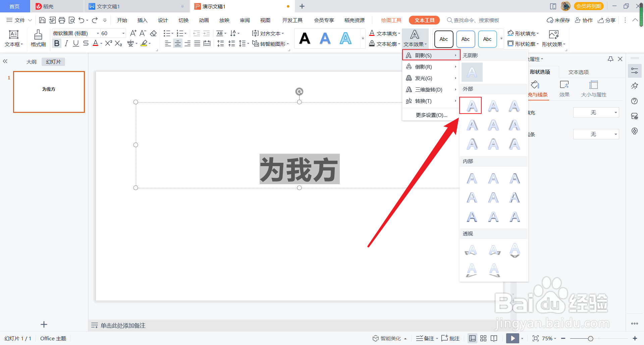Click the decrease font size icon
644x345 pixels.
(143, 33)
